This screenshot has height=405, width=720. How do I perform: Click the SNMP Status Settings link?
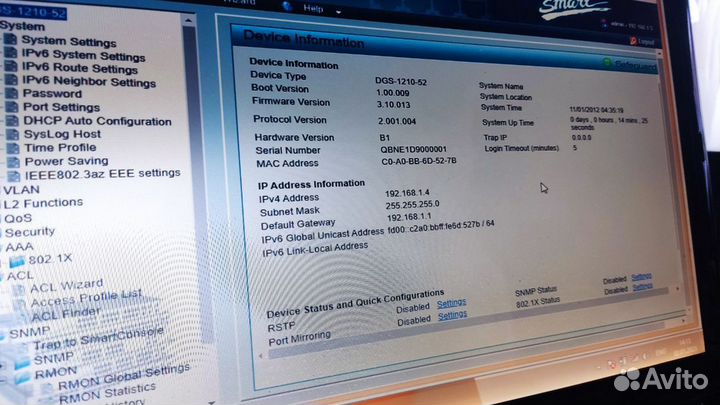(641, 277)
